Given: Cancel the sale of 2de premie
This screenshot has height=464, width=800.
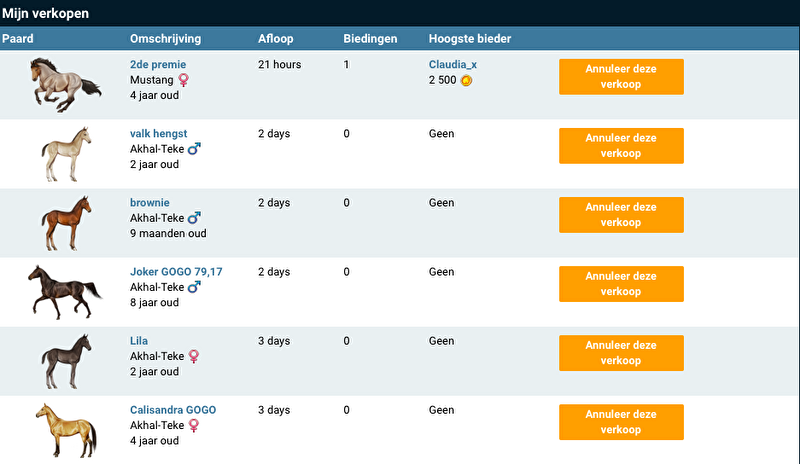Looking at the screenshot, I should (621, 77).
